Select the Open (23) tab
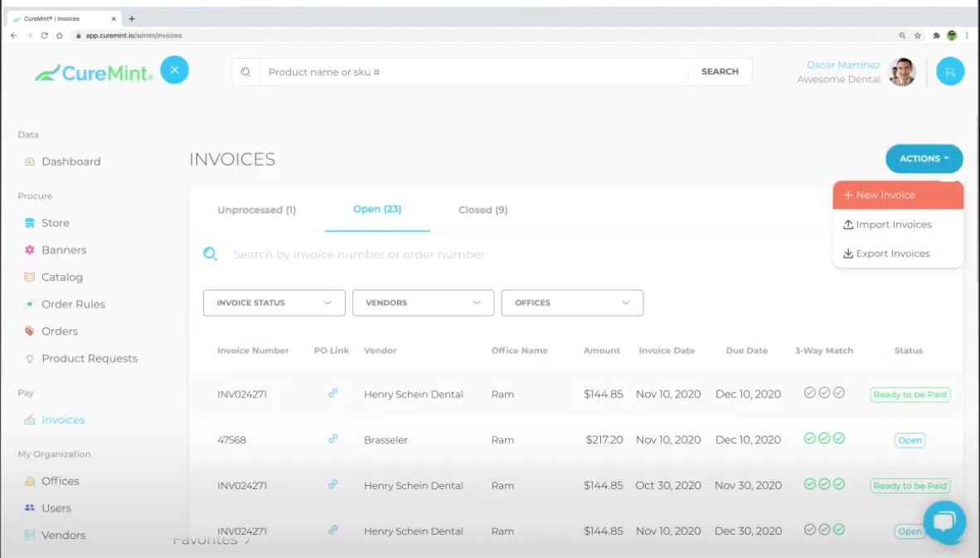 click(x=377, y=209)
